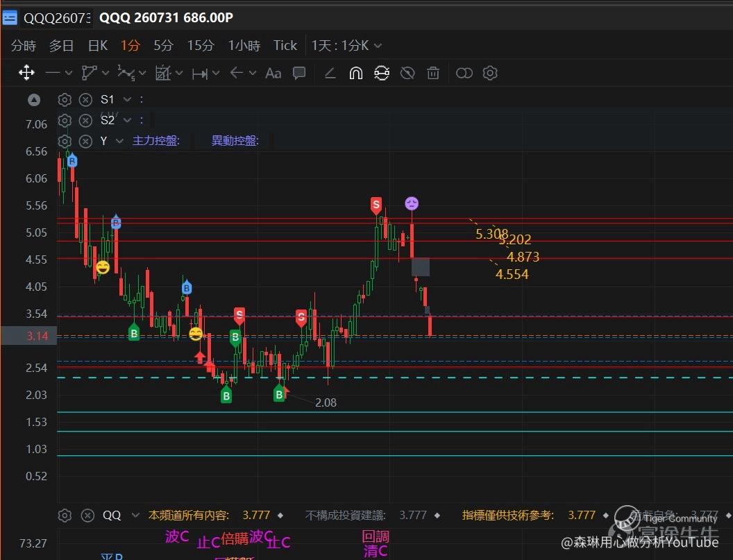
Task: Open the 1天:1分K range dropdown
Action: pos(346,45)
